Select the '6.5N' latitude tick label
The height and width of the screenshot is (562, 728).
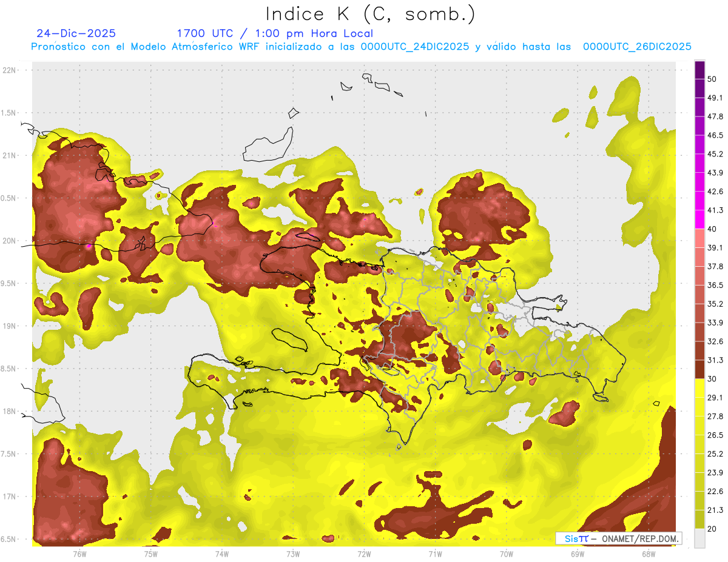click(8, 540)
